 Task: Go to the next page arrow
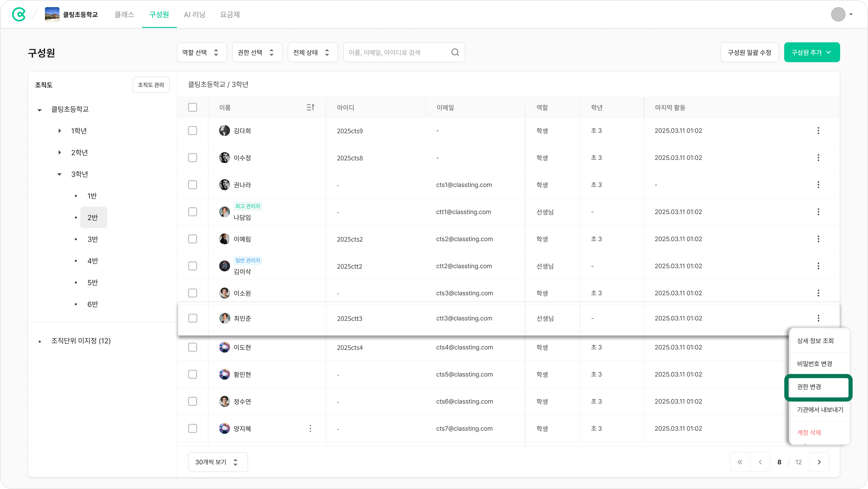click(x=819, y=462)
